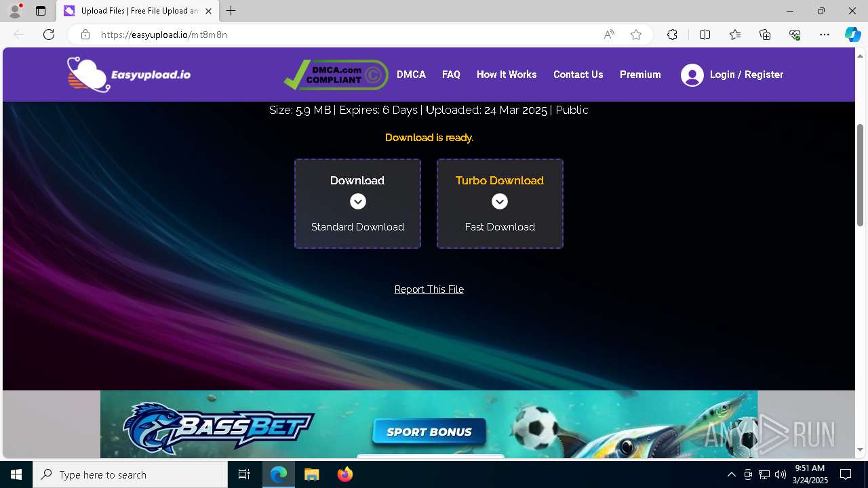The width and height of the screenshot is (868, 488).
Task: Enable Split screen view
Action: [705, 35]
